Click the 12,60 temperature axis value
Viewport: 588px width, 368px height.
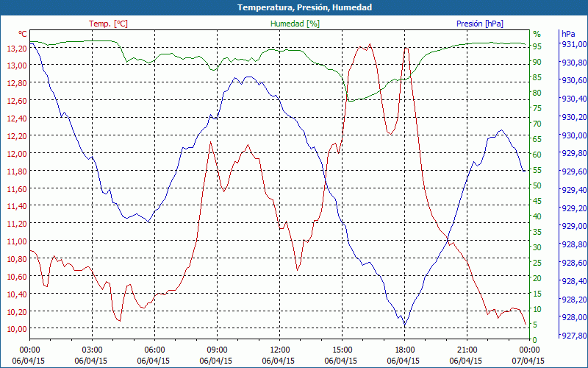click(16, 100)
